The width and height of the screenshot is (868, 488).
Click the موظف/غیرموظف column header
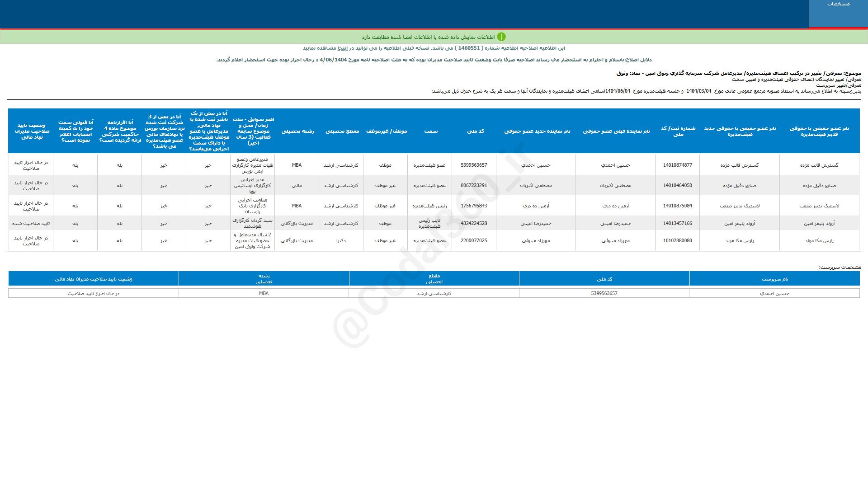[387, 131]
